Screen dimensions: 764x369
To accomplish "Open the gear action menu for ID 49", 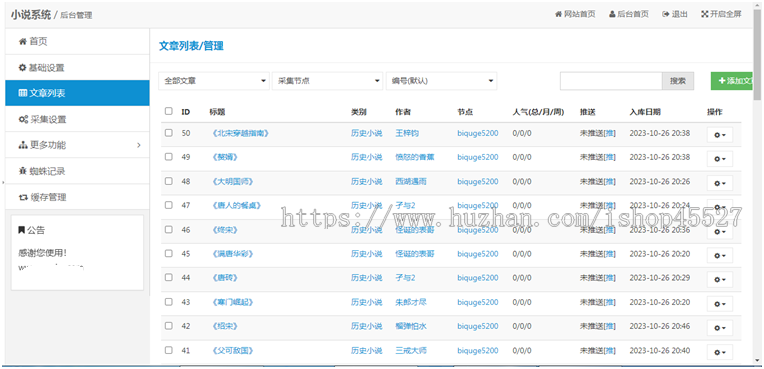I will coord(720,159).
